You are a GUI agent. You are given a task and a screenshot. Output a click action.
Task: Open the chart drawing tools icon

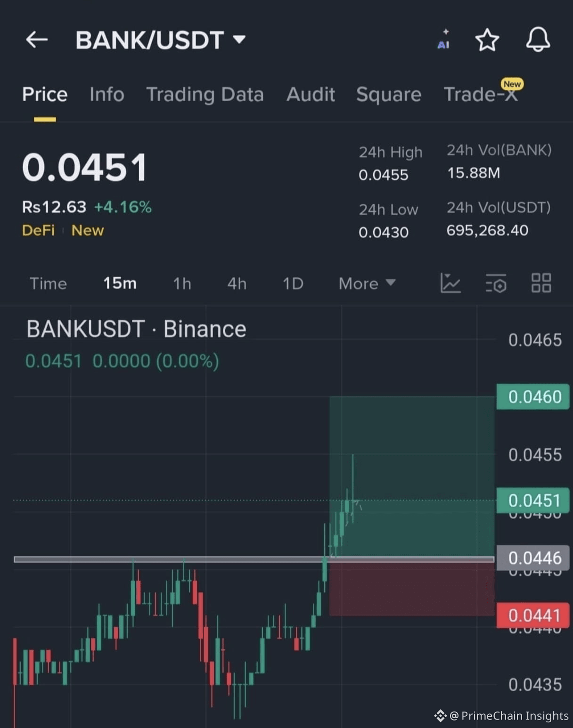(450, 283)
